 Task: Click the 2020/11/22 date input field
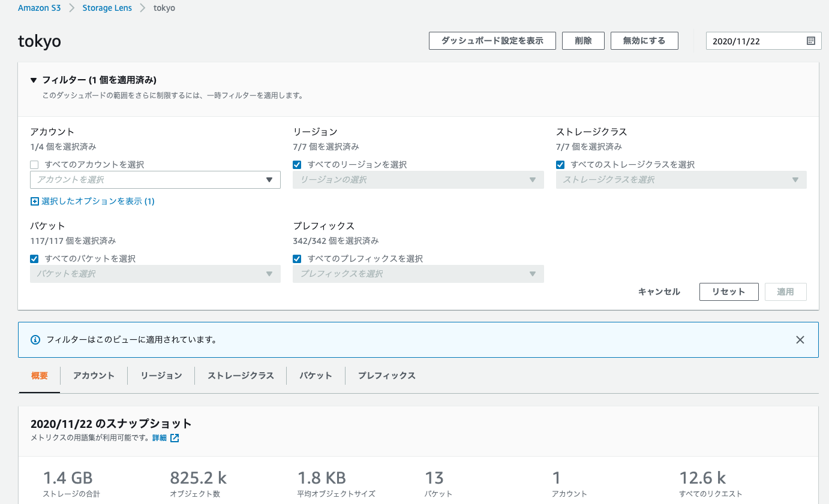764,41
